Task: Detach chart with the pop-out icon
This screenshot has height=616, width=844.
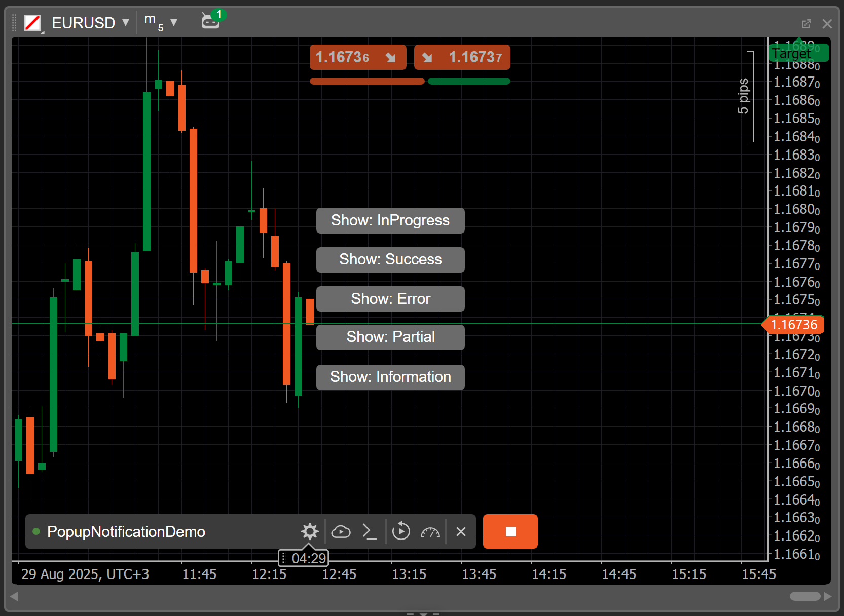Action: (806, 24)
